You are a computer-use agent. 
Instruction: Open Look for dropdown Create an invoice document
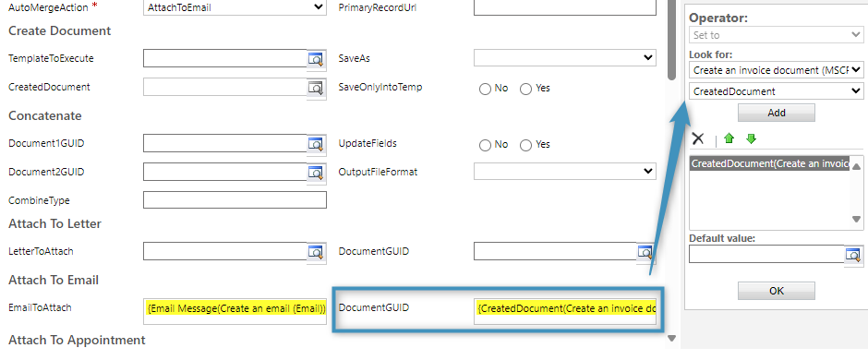tap(776, 69)
